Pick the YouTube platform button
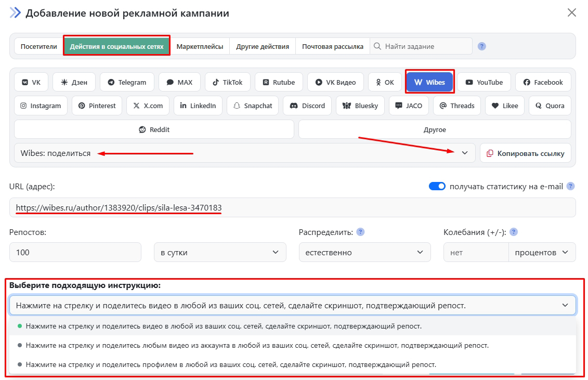The height and width of the screenshot is (380, 588). tap(484, 82)
